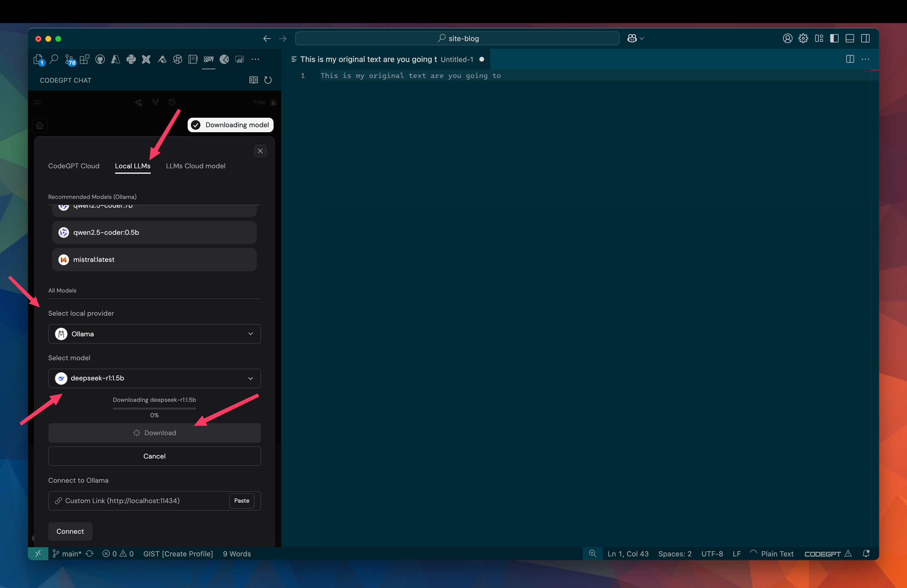Expand the Ollama provider dropdown
The height and width of the screenshot is (588, 907).
(154, 334)
